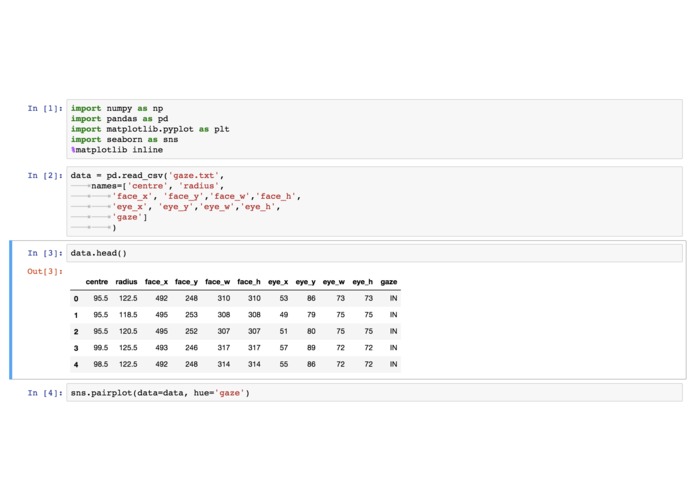
Task: Click radius value 125.5 in row 3
Action: click(x=128, y=347)
